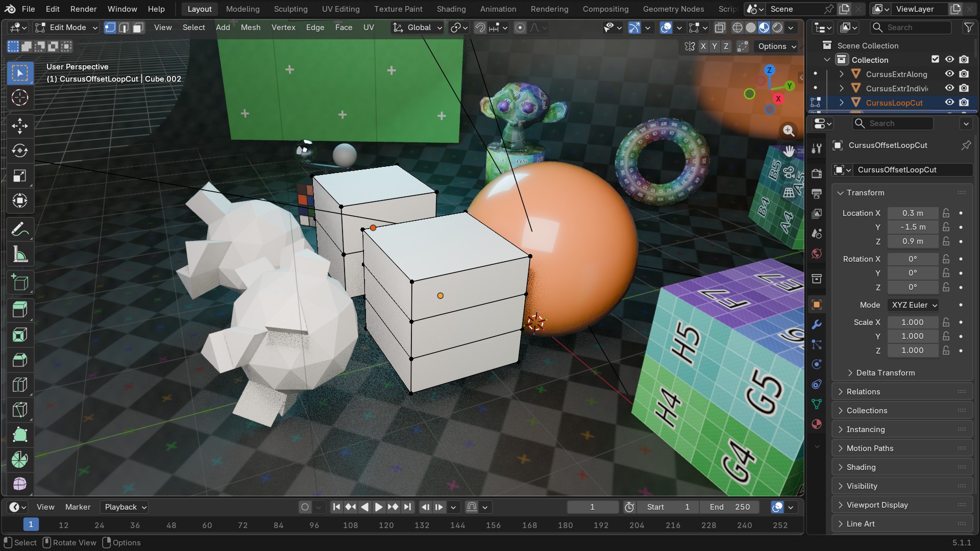Select the Loop Cut tool
Viewport: 980px width, 551px height.
[20, 385]
